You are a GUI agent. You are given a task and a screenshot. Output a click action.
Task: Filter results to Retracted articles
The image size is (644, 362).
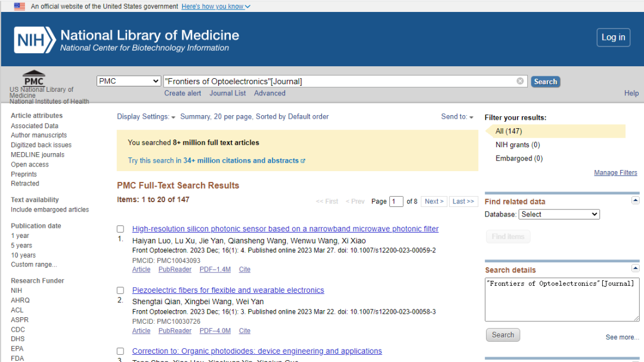point(25,184)
